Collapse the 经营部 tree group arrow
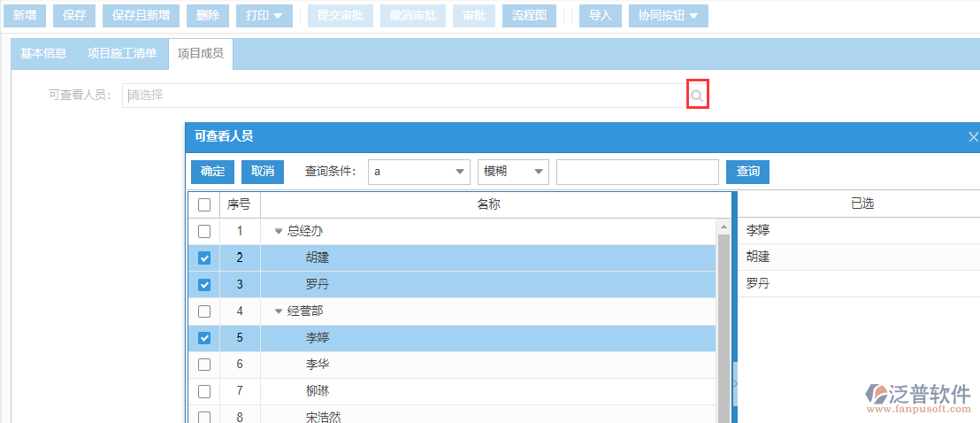 (279, 311)
